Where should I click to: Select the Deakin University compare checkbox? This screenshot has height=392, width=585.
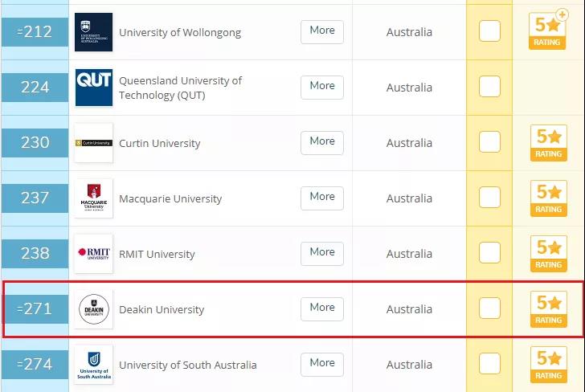489,308
